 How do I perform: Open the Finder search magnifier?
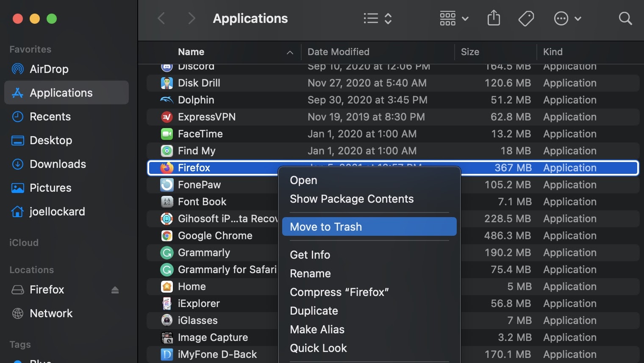click(625, 18)
